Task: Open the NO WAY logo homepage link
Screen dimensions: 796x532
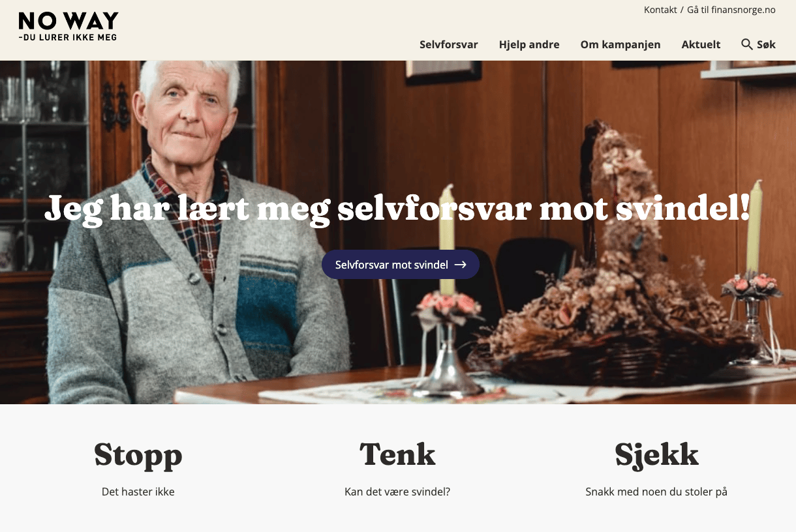Action: 69,27
